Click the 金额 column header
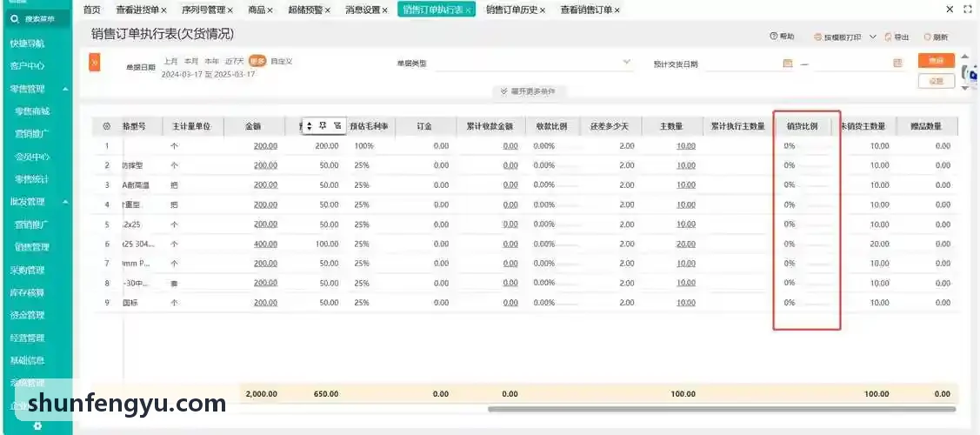Image resolution: width=980 pixels, height=435 pixels. [x=253, y=126]
